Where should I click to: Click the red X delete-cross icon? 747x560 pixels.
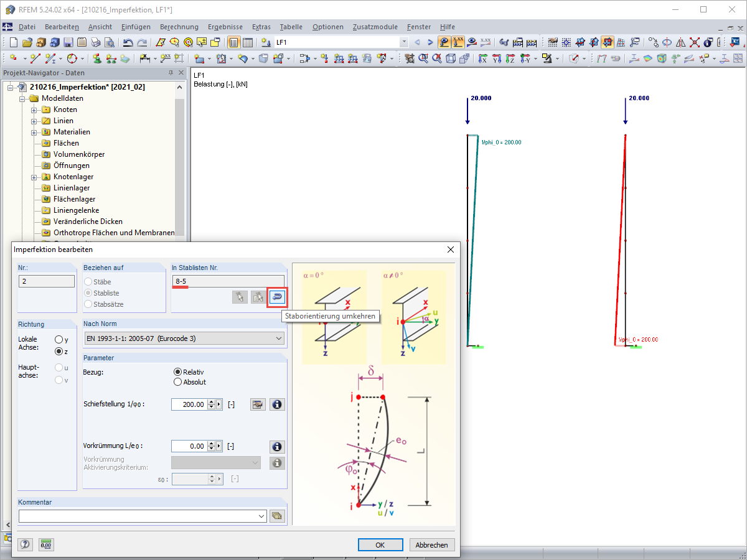click(x=695, y=42)
